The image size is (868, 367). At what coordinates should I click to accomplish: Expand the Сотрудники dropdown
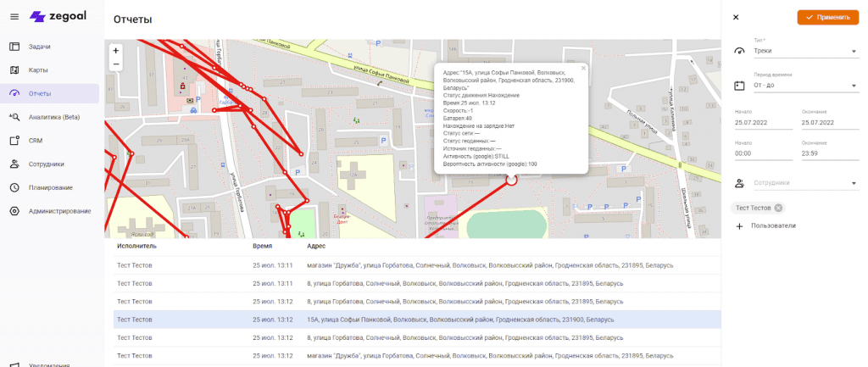tap(854, 182)
